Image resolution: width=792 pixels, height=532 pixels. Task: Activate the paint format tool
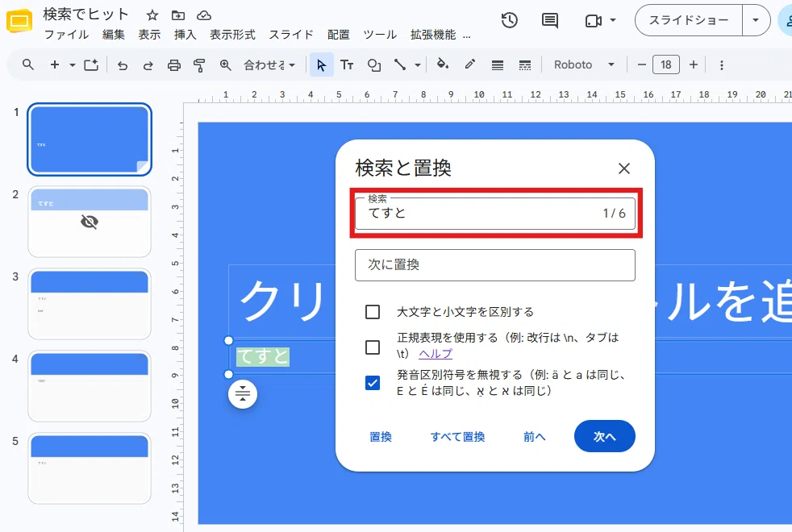(x=199, y=65)
